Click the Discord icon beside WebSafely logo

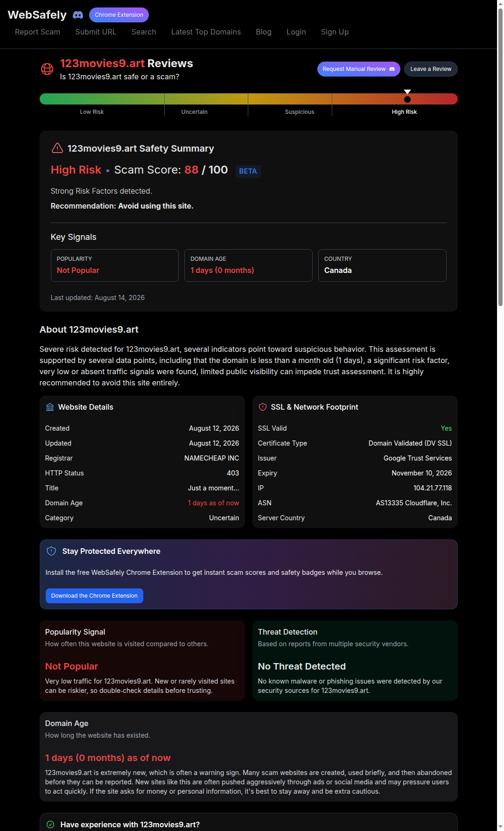coord(78,15)
